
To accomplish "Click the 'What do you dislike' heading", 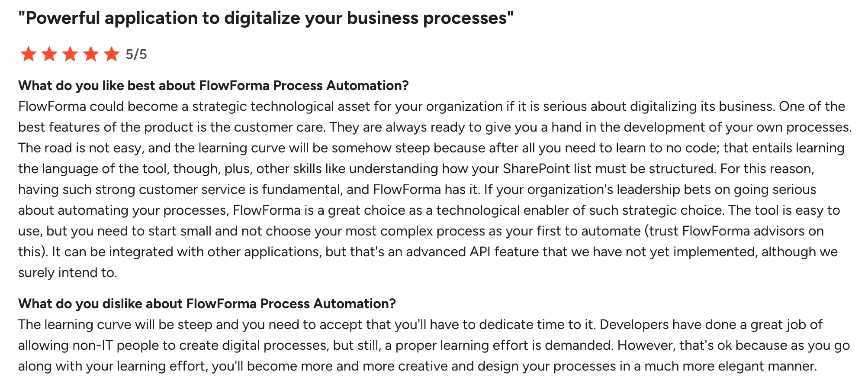I will click(x=207, y=304).
